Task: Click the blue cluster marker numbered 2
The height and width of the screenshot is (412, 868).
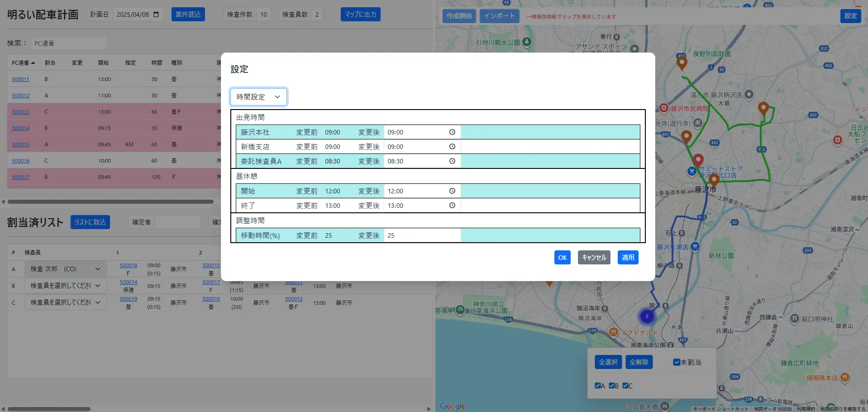Action: click(647, 316)
